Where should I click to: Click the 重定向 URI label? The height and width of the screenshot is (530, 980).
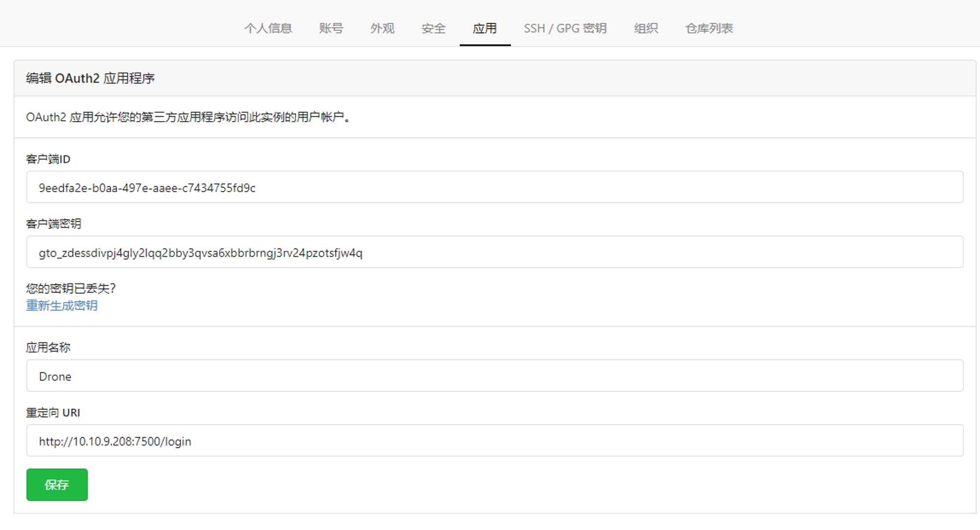53,413
